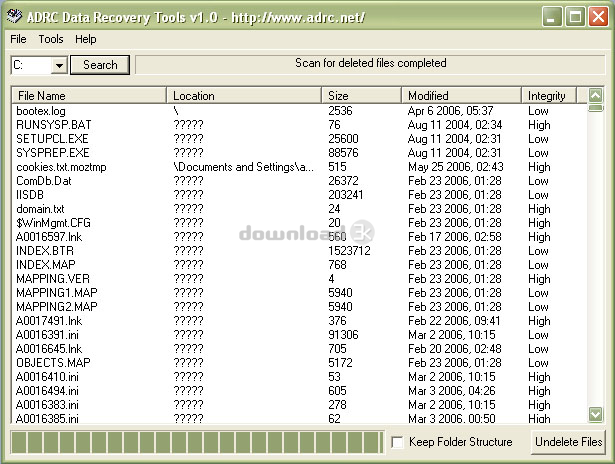This screenshot has width=615, height=464.
Task: Select the SETUPCL.EXE file
Action: click(52, 139)
